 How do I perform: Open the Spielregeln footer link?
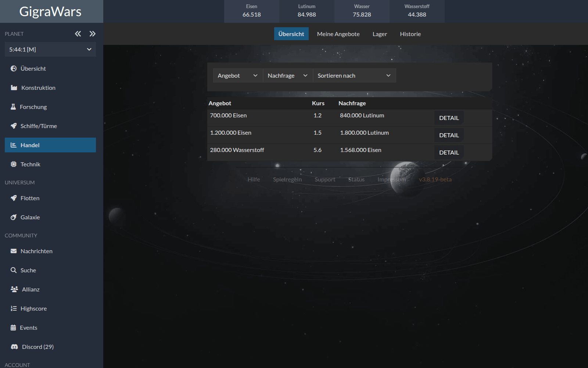click(x=287, y=180)
